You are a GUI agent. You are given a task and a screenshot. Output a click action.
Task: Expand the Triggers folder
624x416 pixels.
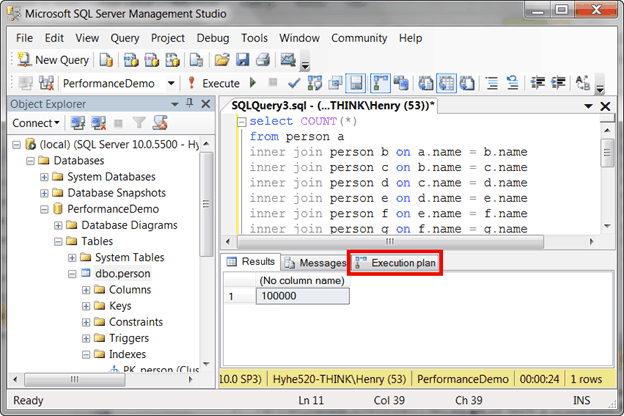click(x=86, y=338)
